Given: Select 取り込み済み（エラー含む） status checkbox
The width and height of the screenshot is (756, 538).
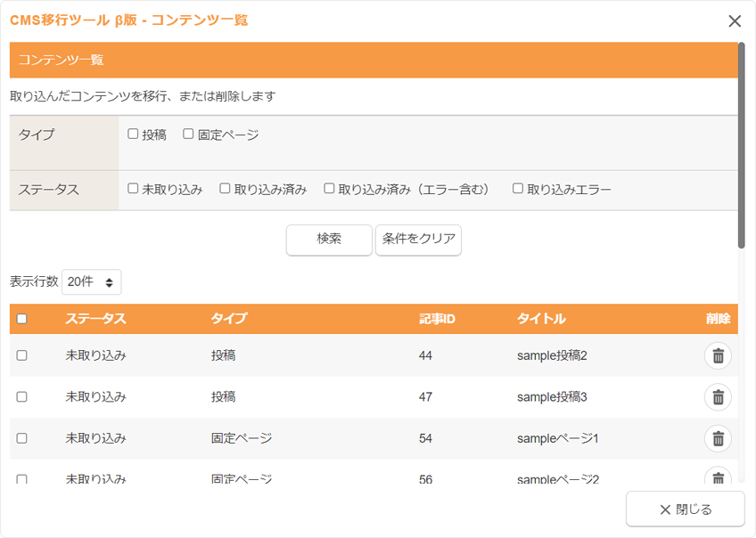Looking at the screenshot, I should pyautogui.click(x=329, y=189).
